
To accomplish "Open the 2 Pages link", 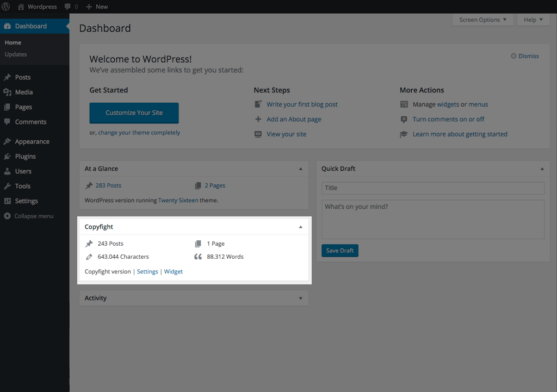I will pyautogui.click(x=215, y=185).
